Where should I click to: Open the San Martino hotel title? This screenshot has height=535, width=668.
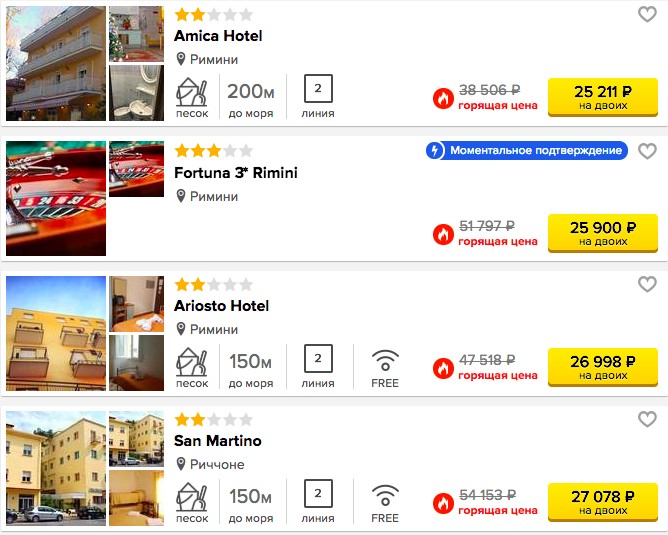point(218,440)
